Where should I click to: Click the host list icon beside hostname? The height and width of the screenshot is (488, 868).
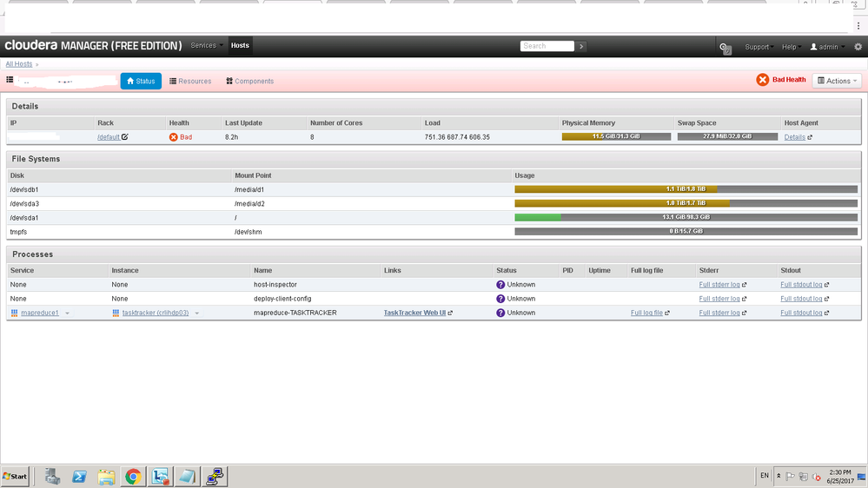(10, 80)
